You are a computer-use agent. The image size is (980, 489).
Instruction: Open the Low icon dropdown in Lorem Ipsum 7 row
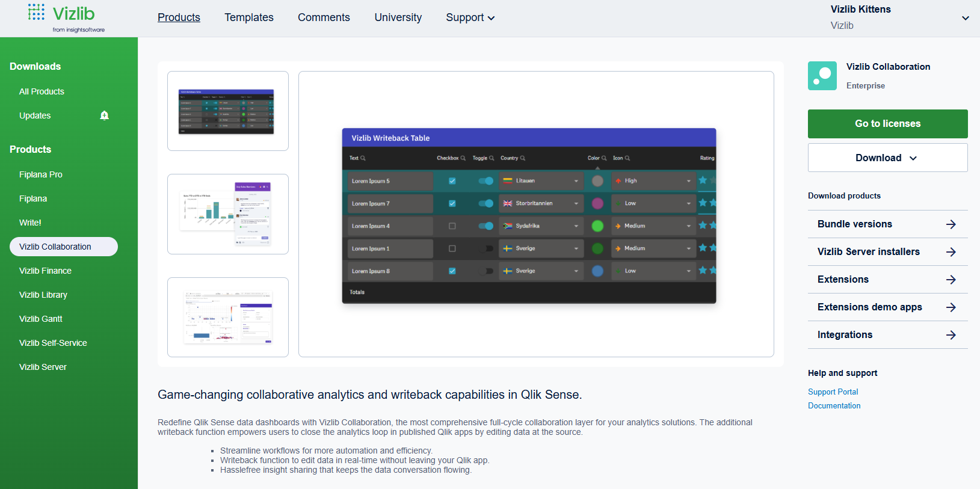654,203
